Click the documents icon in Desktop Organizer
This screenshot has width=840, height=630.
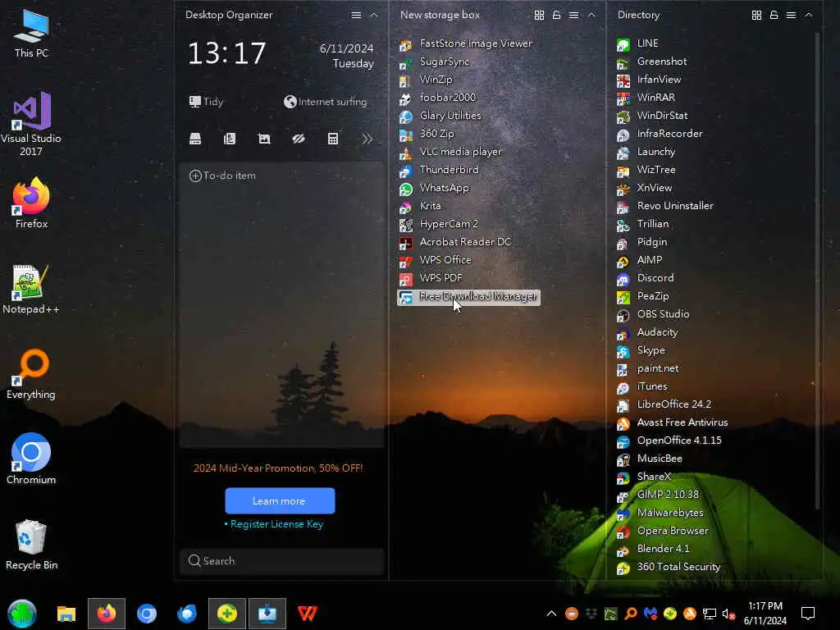click(x=230, y=139)
